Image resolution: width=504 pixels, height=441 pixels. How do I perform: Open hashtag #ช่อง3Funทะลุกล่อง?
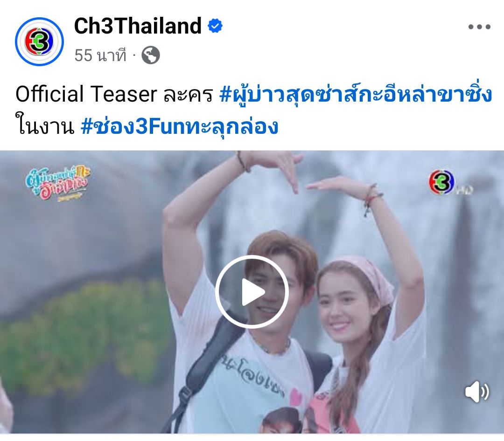pos(179,126)
